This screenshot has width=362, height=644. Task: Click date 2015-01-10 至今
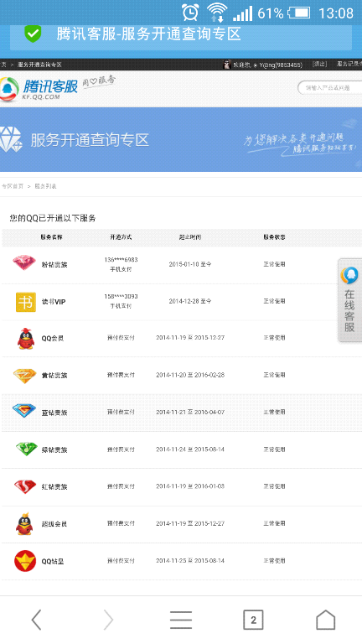[190, 264]
